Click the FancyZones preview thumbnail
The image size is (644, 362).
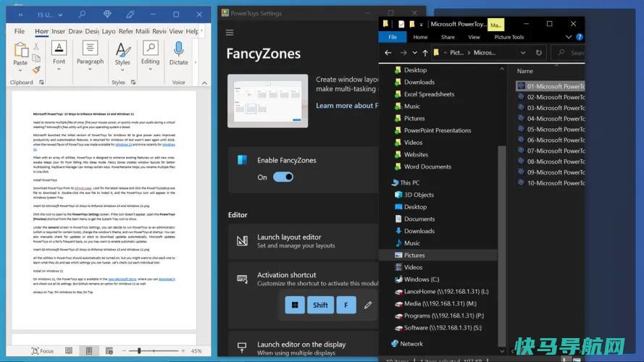[x=268, y=101]
